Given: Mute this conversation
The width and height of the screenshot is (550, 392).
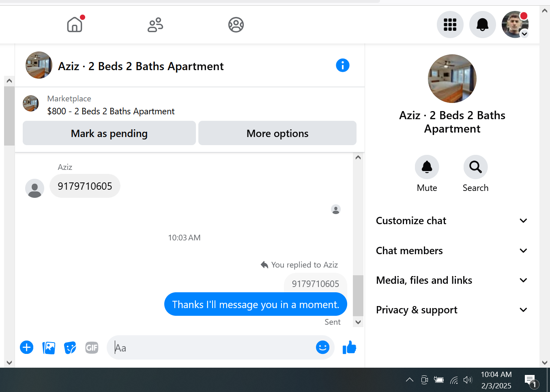Looking at the screenshot, I should tap(427, 174).
